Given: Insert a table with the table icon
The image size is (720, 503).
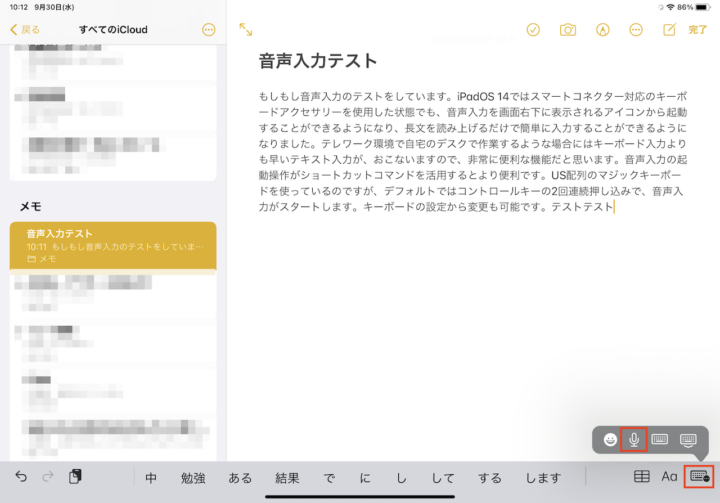Looking at the screenshot, I should tap(641, 477).
